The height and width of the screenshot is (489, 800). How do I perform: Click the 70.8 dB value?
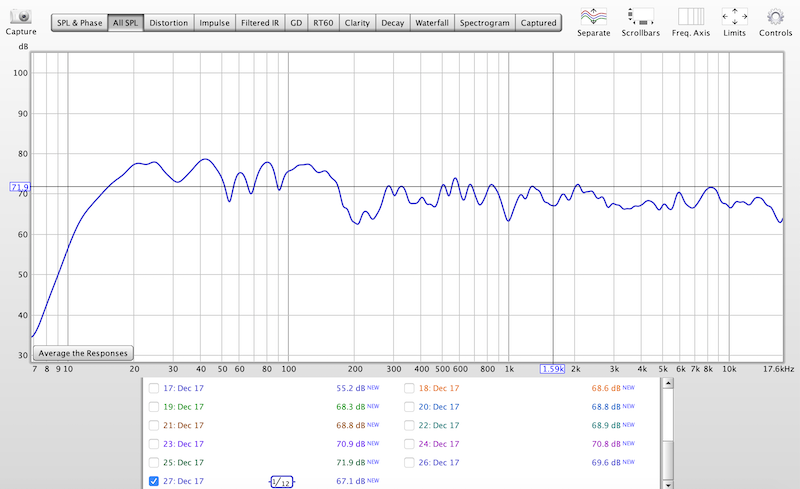pos(606,444)
